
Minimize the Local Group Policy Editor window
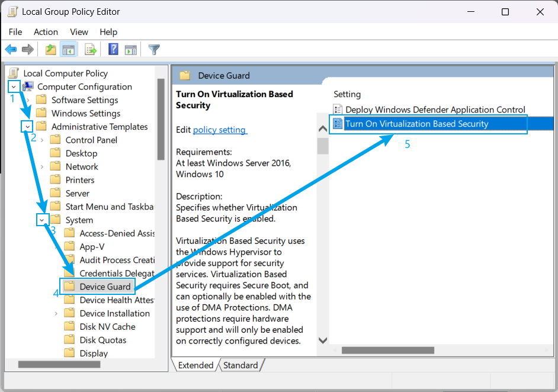coord(471,12)
